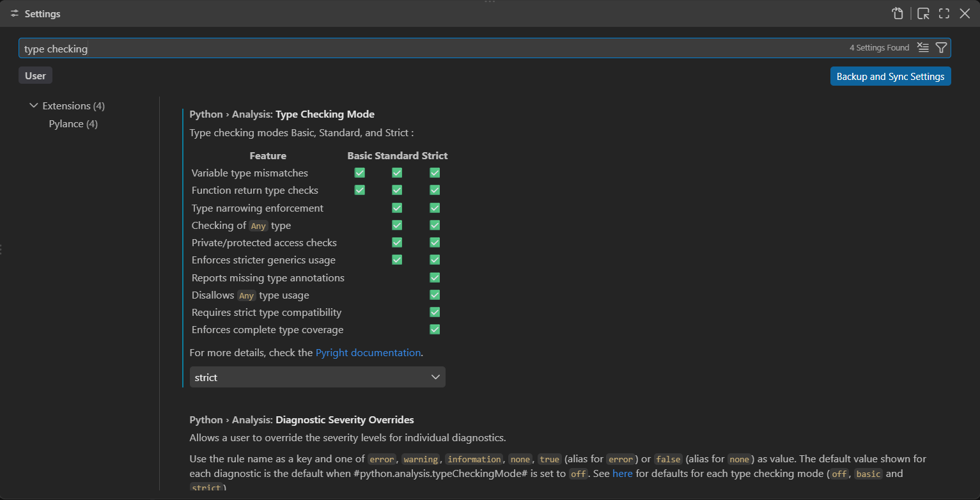Click the 'Requires strict type compatibility' row label
The height and width of the screenshot is (500, 980).
coord(267,312)
